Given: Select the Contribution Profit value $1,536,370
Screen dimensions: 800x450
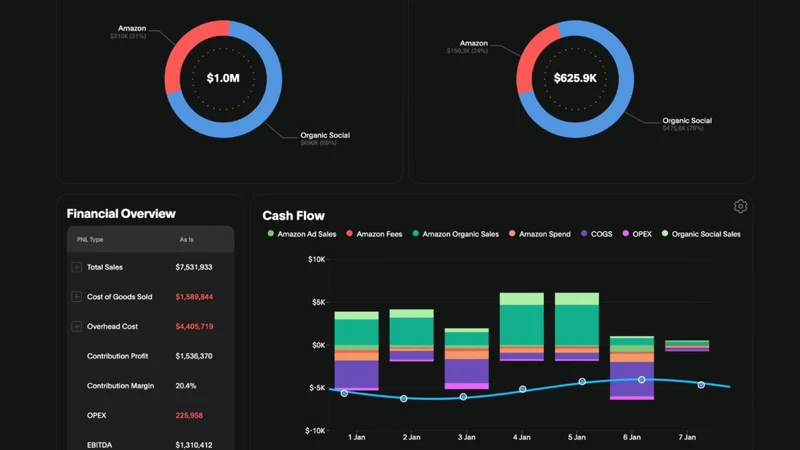Looking at the screenshot, I should 194,356.
